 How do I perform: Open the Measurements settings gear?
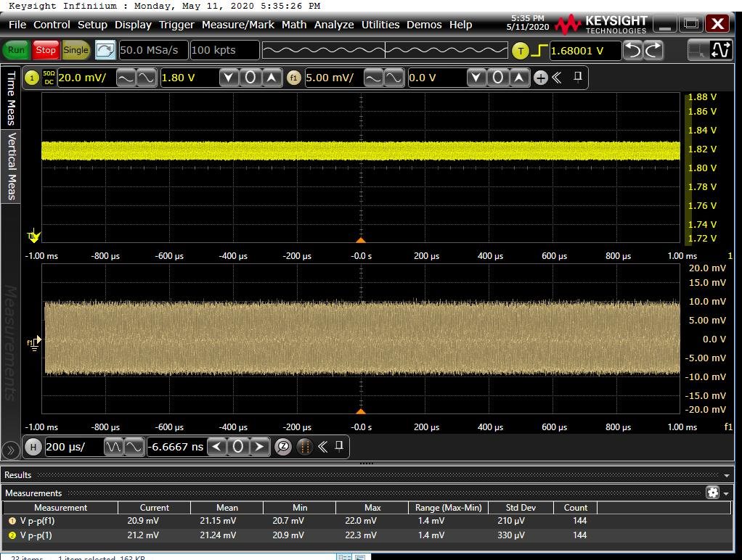tap(713, 493)
